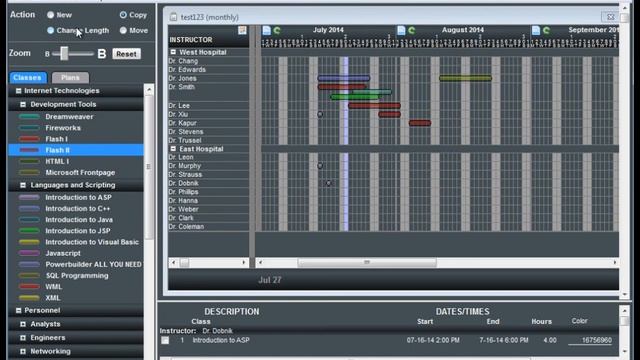Image resolution: width=640 pixels, height=360 pixels.
Task: Select the Move action radio button
Action: click(123, 30)
